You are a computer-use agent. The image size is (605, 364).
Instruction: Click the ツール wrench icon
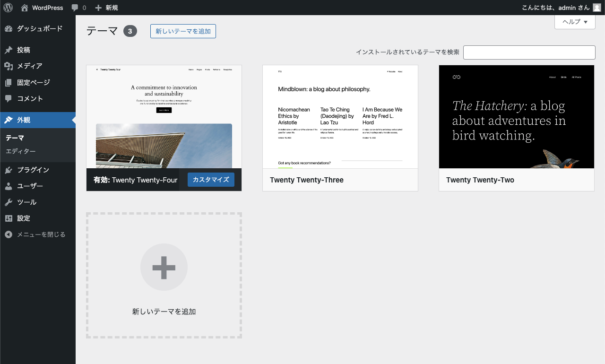[9, 202]
